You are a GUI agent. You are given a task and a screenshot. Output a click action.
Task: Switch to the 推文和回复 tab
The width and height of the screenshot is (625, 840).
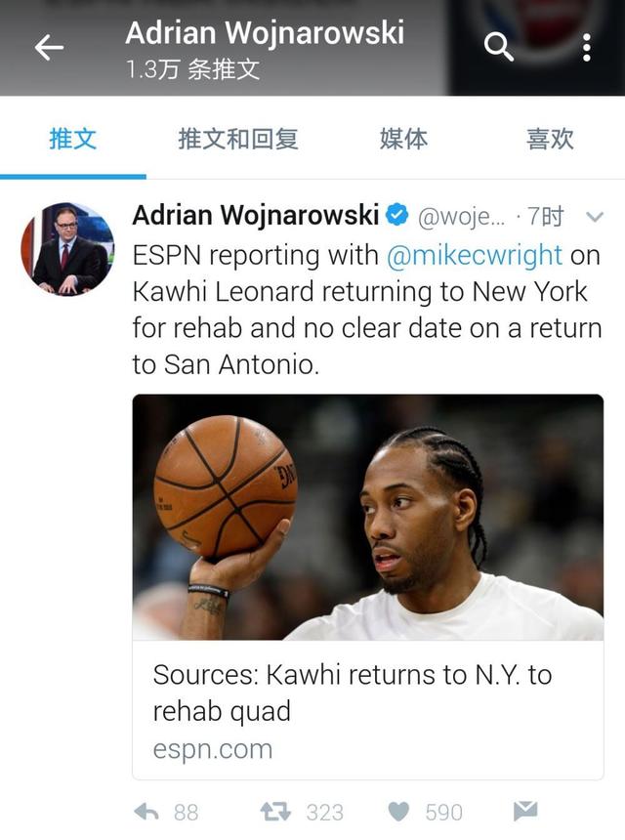tap(237, 140)
